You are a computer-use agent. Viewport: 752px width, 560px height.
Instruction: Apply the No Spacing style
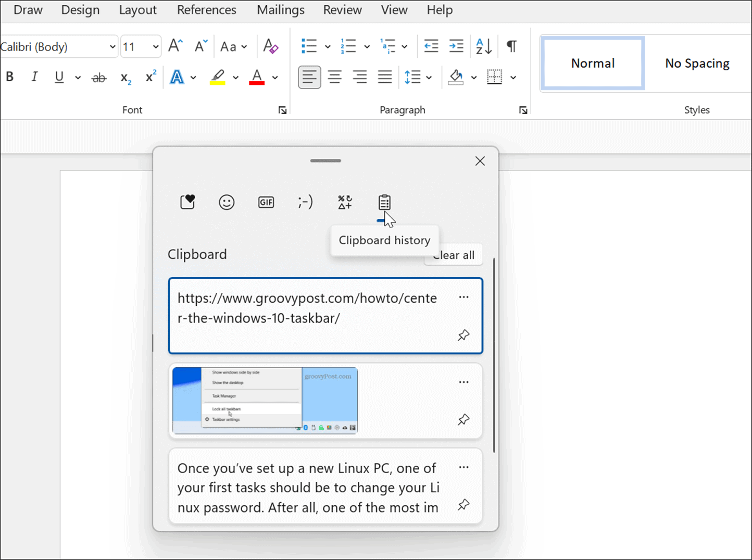[697, 63]
